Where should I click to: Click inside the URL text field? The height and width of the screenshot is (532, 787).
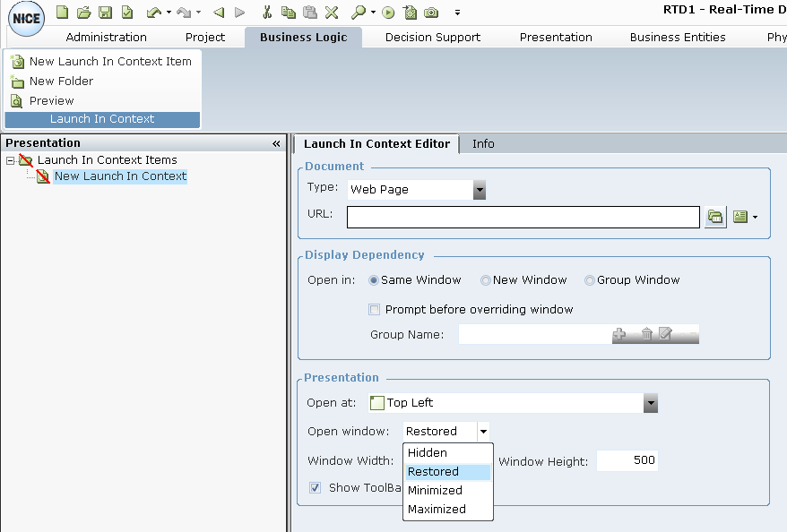(523, 217)
